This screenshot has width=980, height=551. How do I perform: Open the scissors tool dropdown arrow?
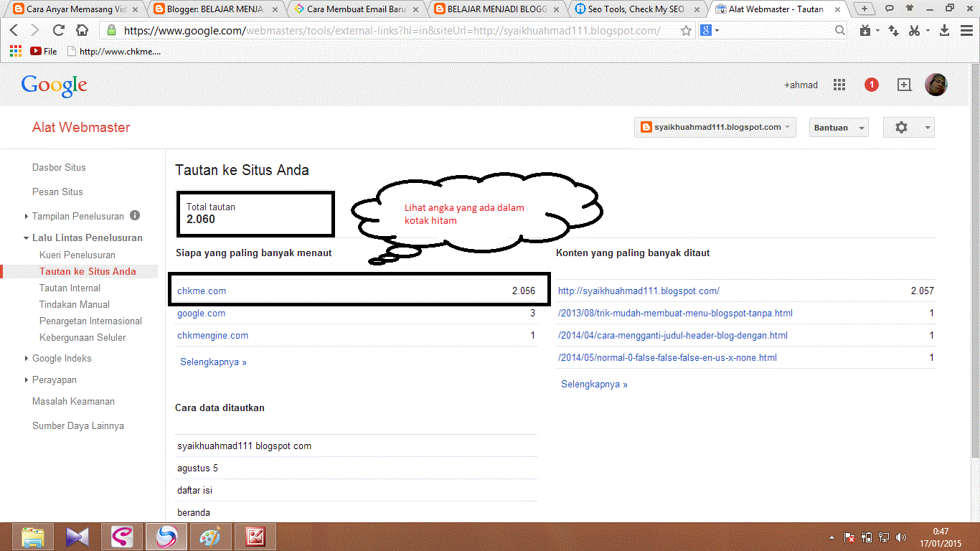[928, 31]
